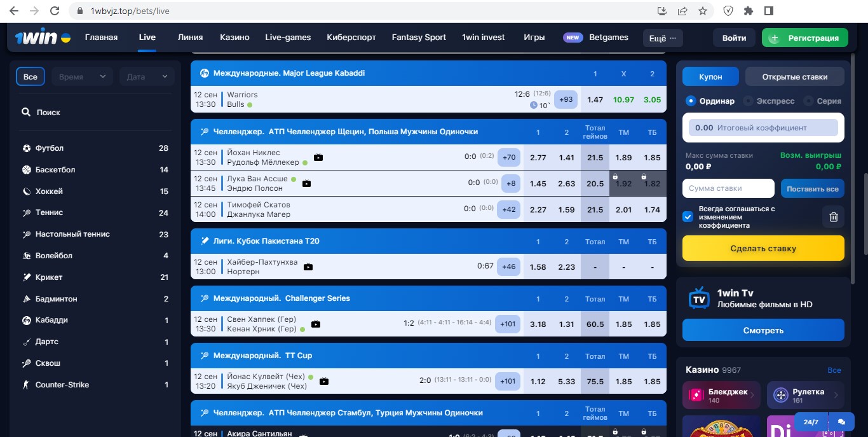Select Футбол sport in sidebar

point(95,148)
